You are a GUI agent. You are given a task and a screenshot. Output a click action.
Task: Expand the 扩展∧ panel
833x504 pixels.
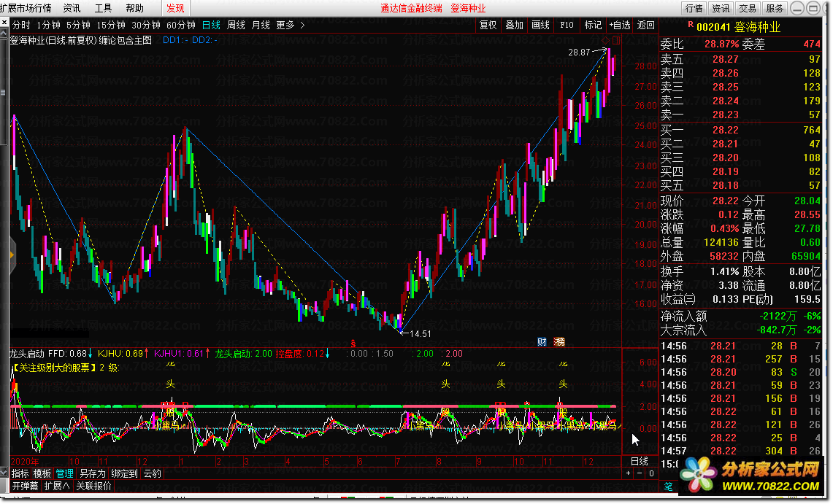(57, 486)
